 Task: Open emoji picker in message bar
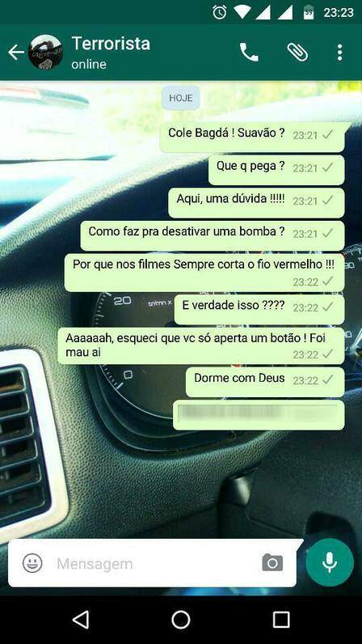click(32, 563)
